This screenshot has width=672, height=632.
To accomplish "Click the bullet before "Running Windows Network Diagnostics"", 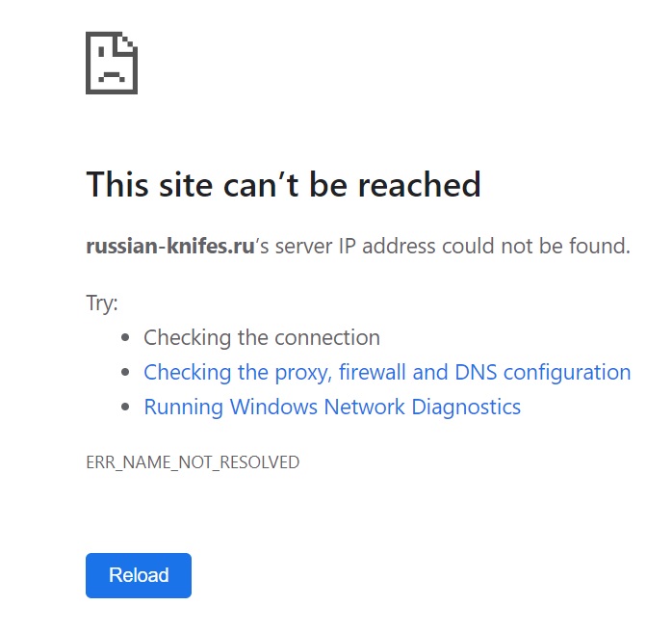I will pos(125,407).
